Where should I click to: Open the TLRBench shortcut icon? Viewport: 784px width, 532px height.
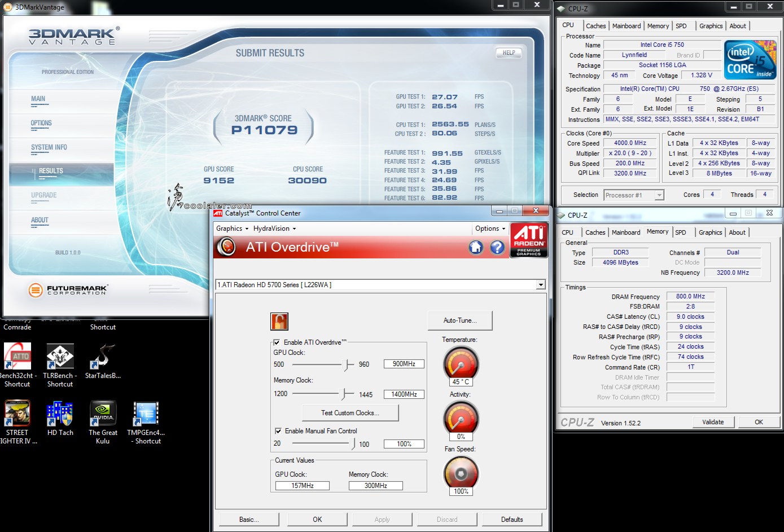(x=60, y=357)
